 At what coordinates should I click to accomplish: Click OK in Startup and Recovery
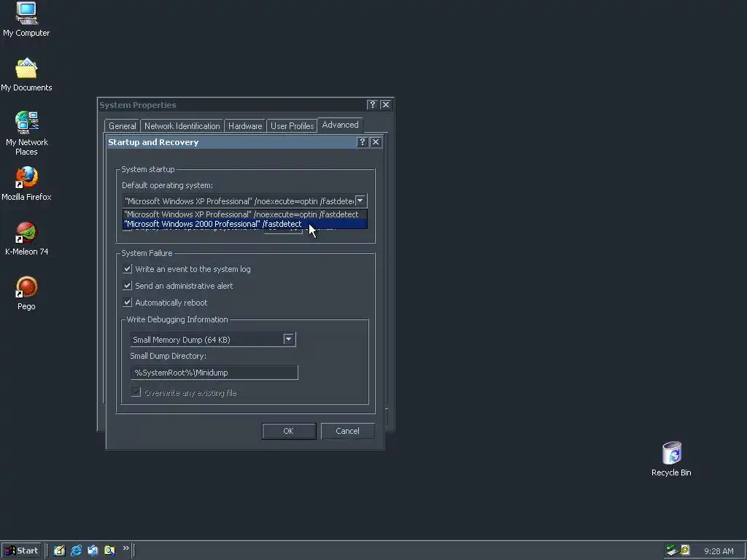289,431
